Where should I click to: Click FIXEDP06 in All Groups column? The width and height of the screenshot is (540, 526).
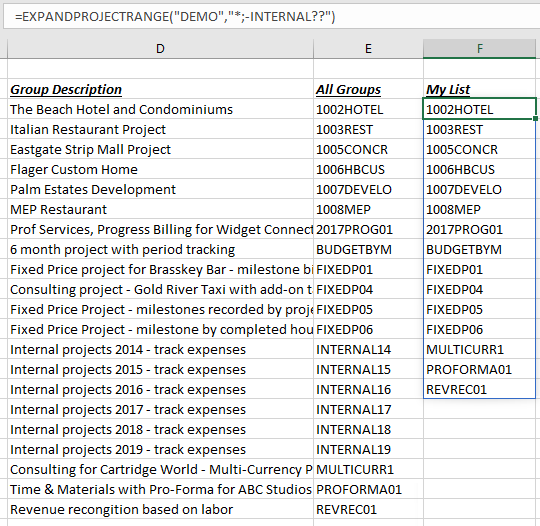368,329
